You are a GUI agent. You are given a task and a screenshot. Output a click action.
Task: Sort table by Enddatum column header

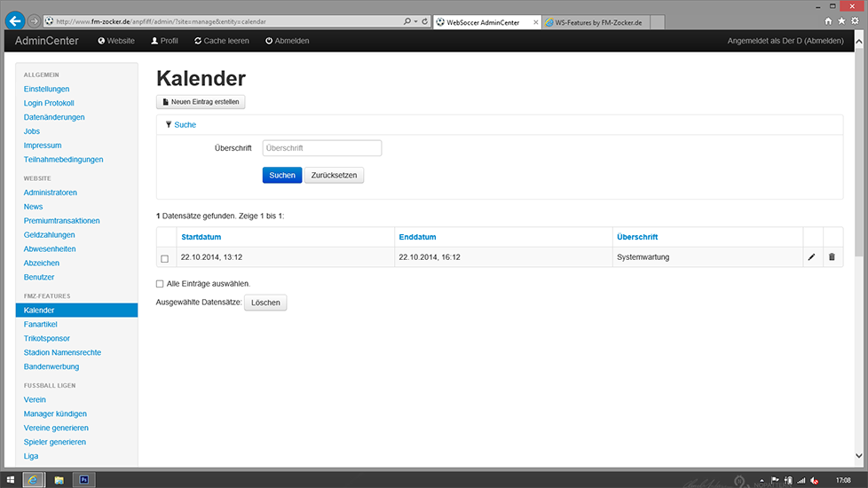point(417,237)
